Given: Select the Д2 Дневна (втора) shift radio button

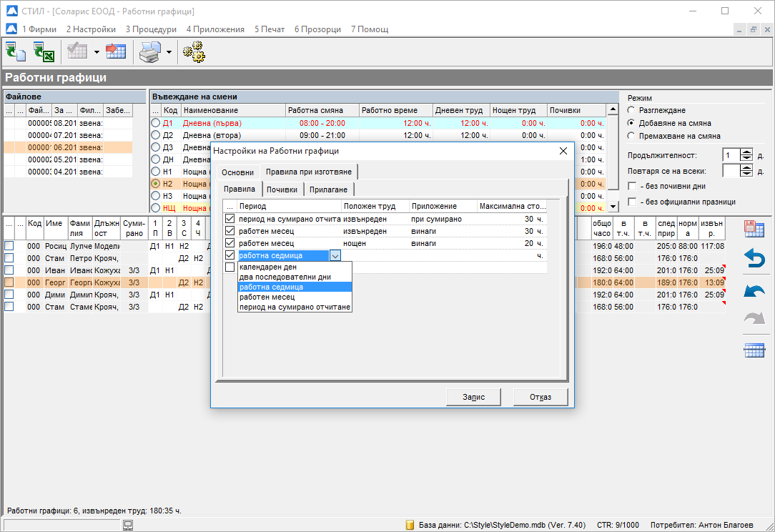Looking at the screenshot, I should 156,135.
